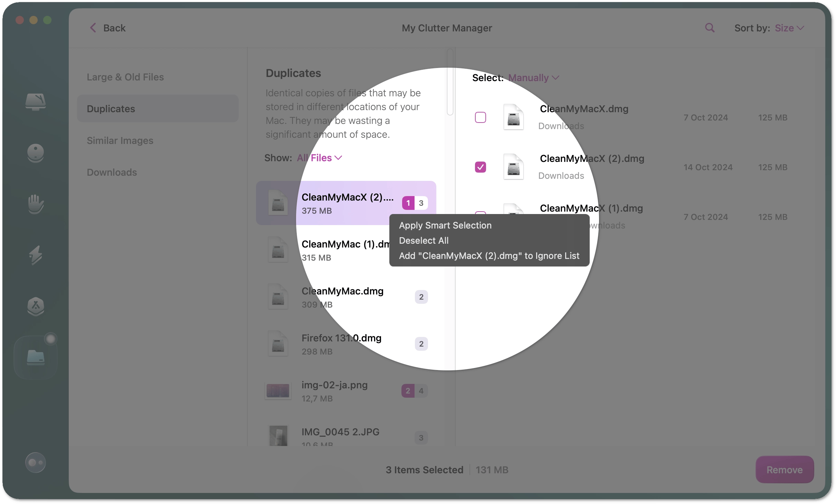
Task: Open the assistant icon at sidebar bottom
Action: coord(36,463)
